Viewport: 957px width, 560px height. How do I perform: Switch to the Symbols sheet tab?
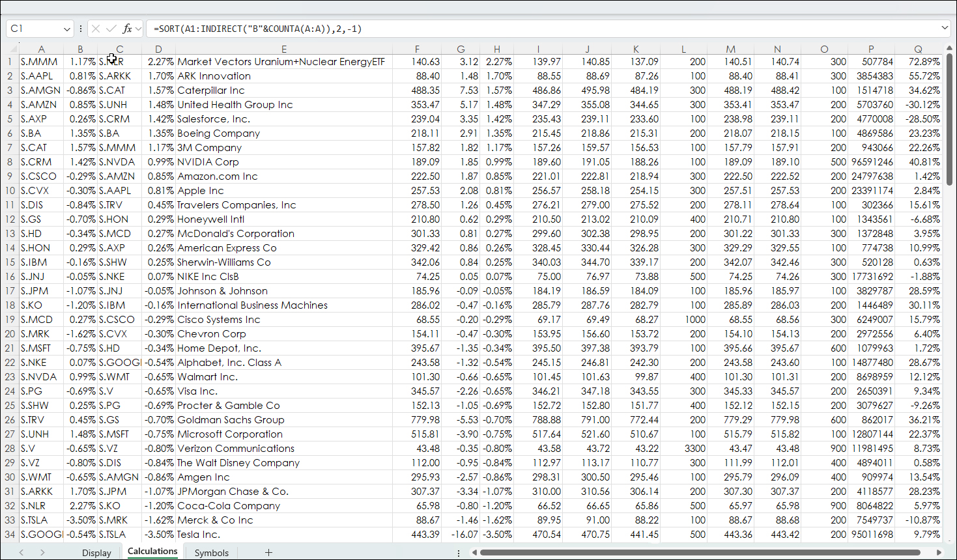tap(212, 552)
